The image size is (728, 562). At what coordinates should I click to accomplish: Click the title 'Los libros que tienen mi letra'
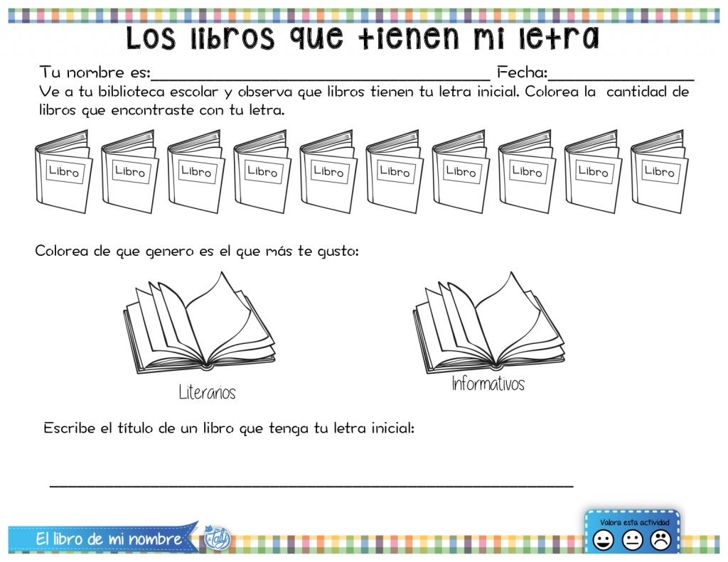(x=363, y=38)
